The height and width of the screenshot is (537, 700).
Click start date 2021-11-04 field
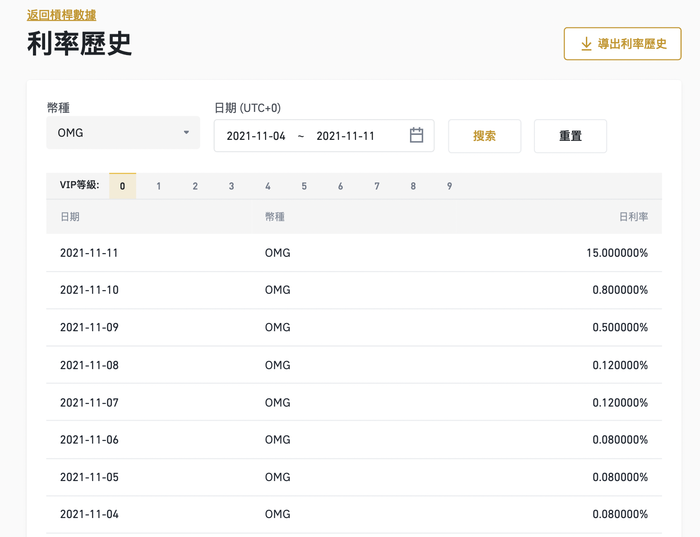[256, 136]
